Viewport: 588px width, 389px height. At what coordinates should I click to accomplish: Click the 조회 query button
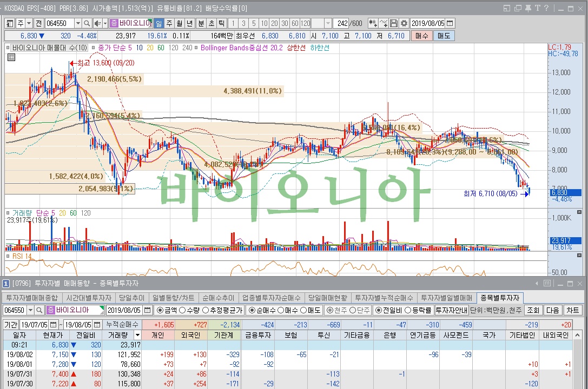(533, 310)
